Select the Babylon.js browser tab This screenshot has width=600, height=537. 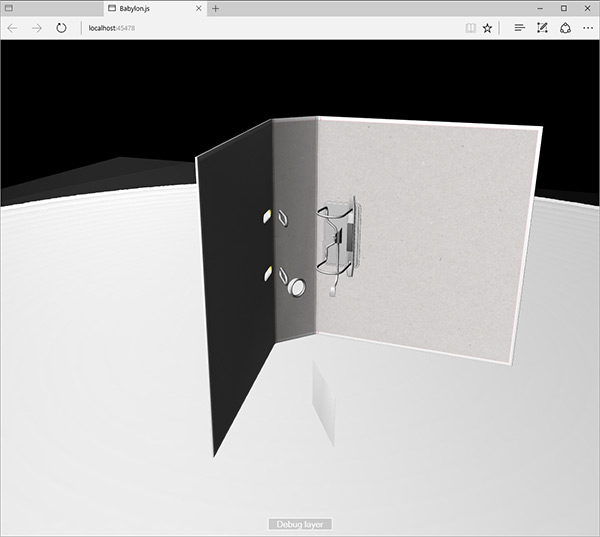point(155,8)
